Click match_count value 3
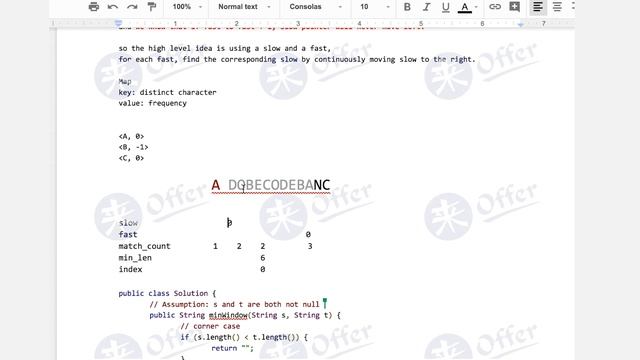Screen dimensions: 640x360 [310, 246]
